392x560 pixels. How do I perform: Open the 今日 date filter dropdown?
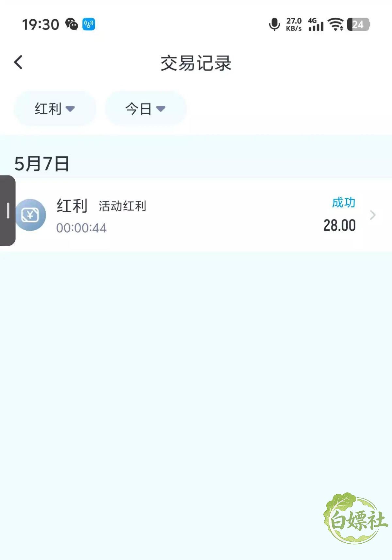[145, 108]
